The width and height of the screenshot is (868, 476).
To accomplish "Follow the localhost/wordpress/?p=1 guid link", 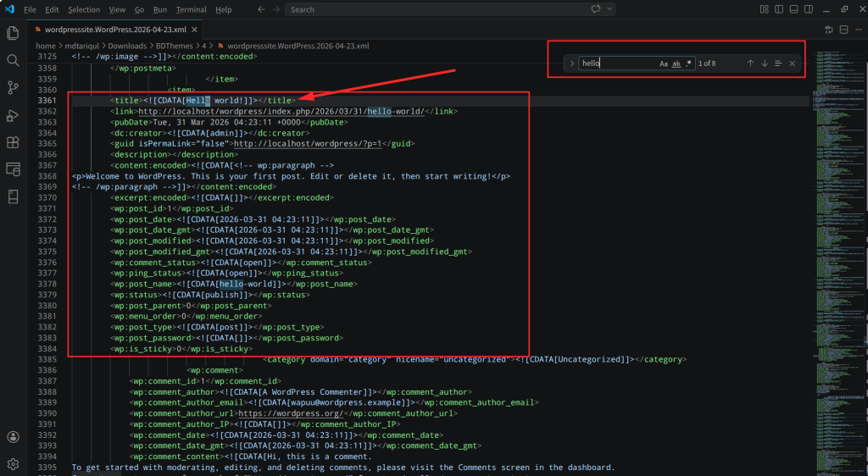I will pos(307,144).
